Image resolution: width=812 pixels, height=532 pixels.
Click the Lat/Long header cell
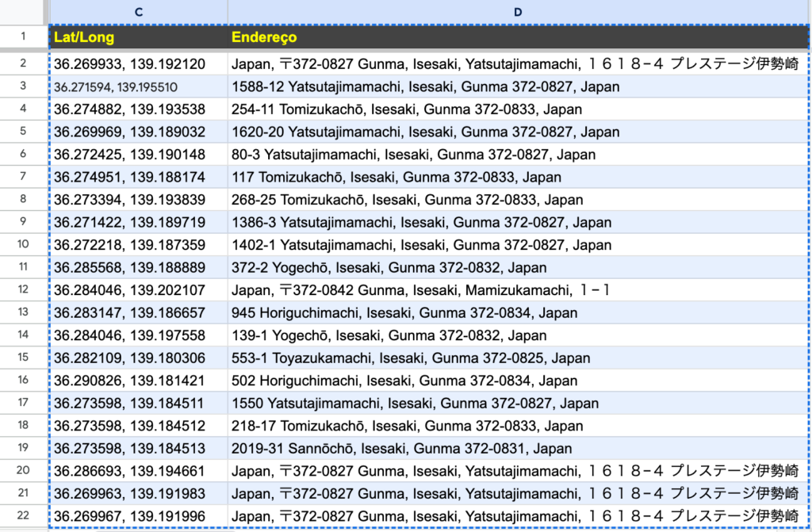139,37
